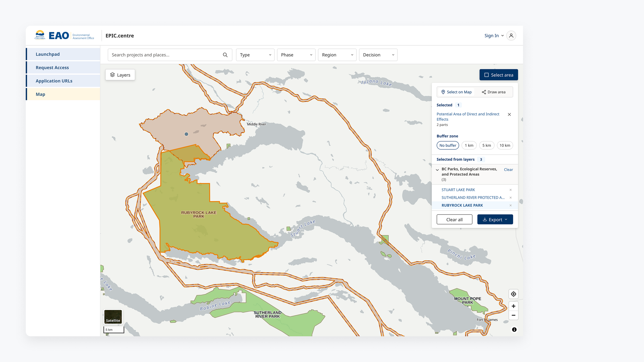644x362 pixels.
Task: Remove Potential Area of Direct and Indirect Effects
Action: coord(509,114)
